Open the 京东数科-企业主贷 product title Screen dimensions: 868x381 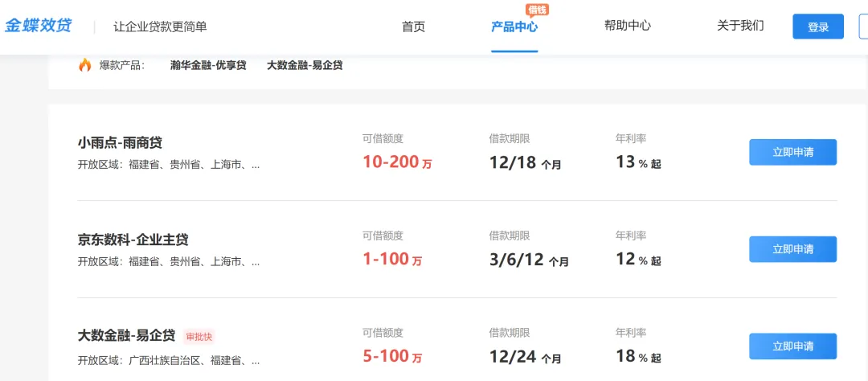[x=133, y=240]
